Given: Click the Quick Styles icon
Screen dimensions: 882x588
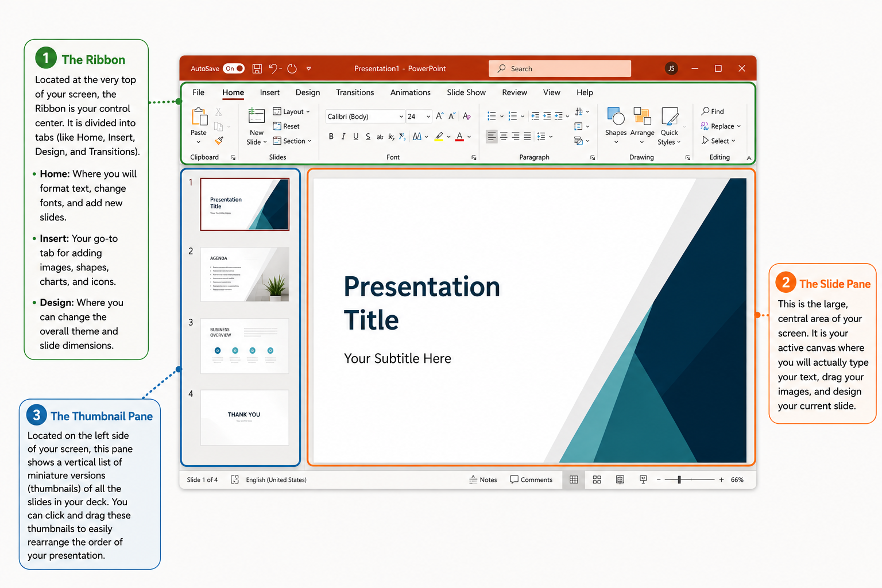Looking at the screenshot, I should click(x=670, y=116).
